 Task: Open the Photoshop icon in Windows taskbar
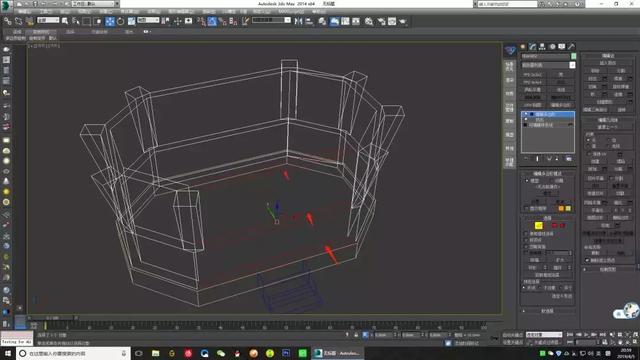[x=286, y=353]
